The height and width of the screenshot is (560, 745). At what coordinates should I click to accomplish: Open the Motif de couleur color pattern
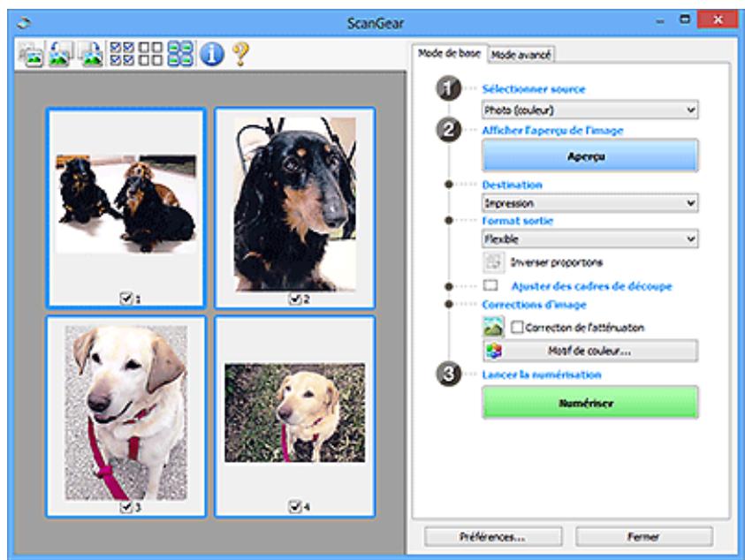click(x=589, y=351)
